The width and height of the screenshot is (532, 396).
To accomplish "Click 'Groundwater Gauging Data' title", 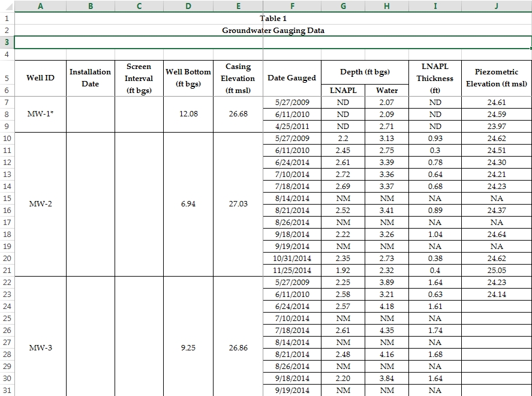I will (x=273, y=30).
